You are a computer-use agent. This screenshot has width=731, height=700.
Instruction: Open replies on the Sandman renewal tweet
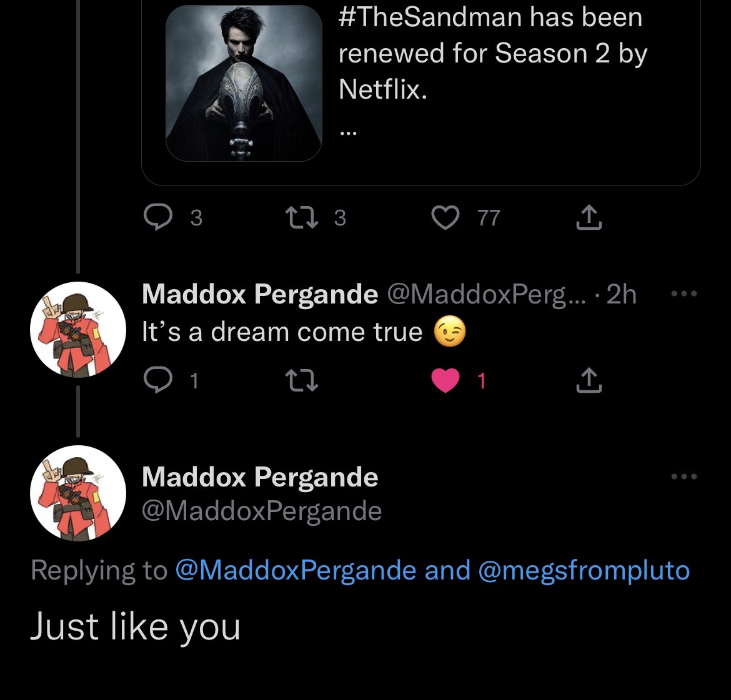pyautogui.click(x=158, y=217)
